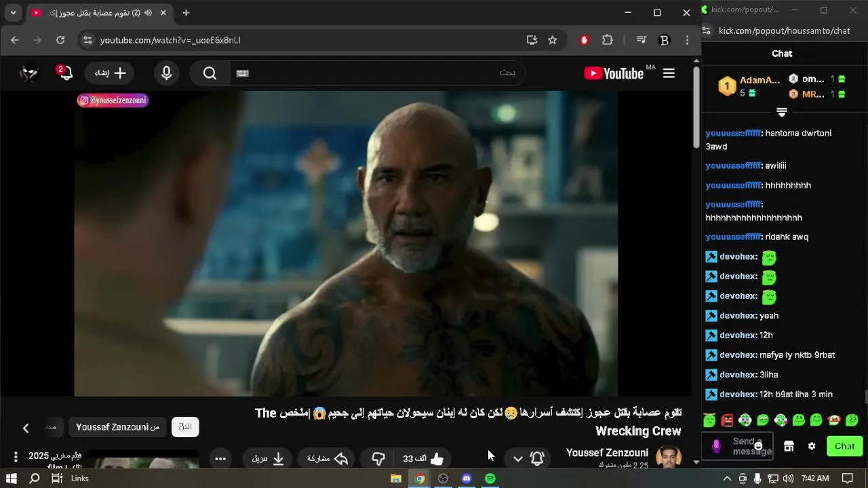Click green Chat send button in Kick
The height and width of the screenshot is (488, 868).
(844, 446)
